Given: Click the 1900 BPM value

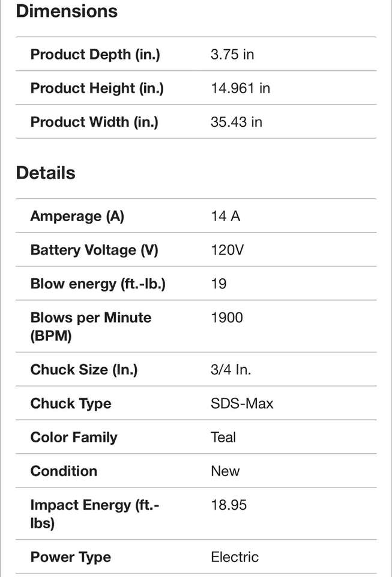Looking at the screenshot, I should coord(227,317).
